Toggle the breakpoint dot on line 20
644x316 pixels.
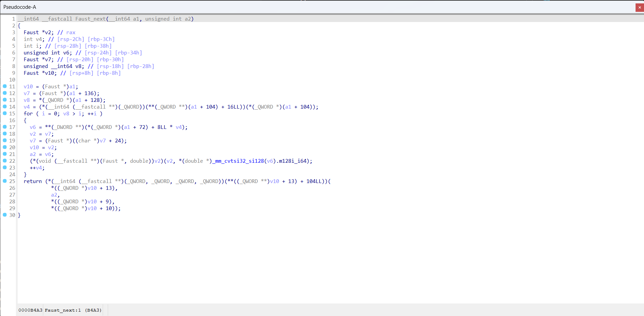pos(5,147)
